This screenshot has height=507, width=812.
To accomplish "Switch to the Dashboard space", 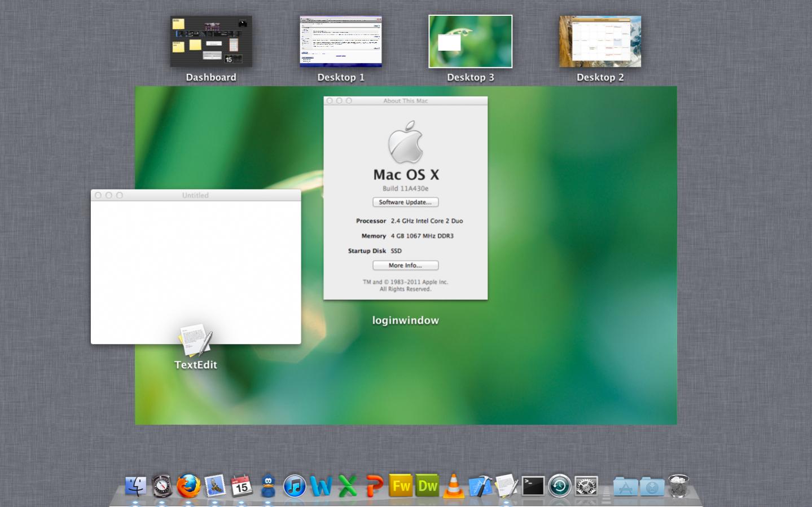I will coord(211,42).
